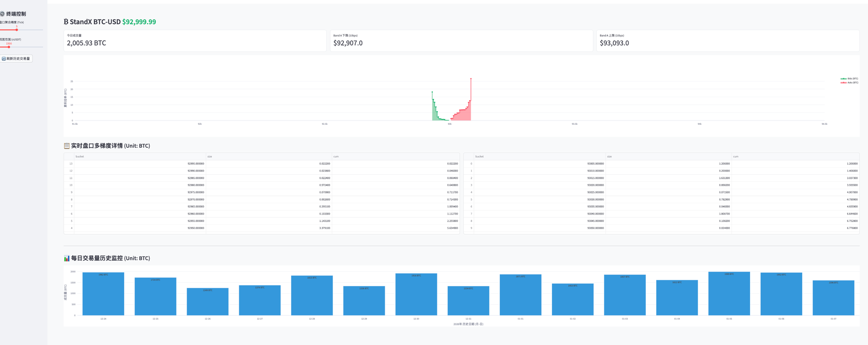Screen dimensions: 868x345
Task: Click the 刷新历史交易量 refresh button
Action: coord(17,59)
